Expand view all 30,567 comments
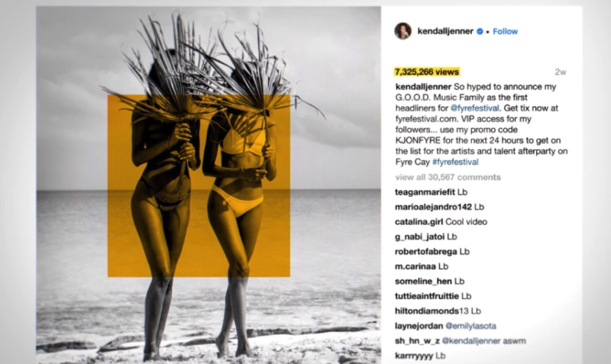This screenshot has width=611, height=364. point(448,178)
